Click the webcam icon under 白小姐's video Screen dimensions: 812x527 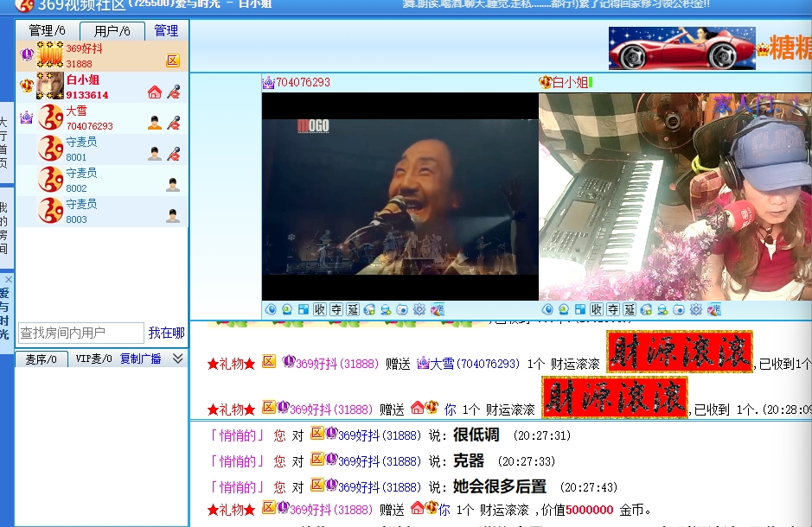564,310
